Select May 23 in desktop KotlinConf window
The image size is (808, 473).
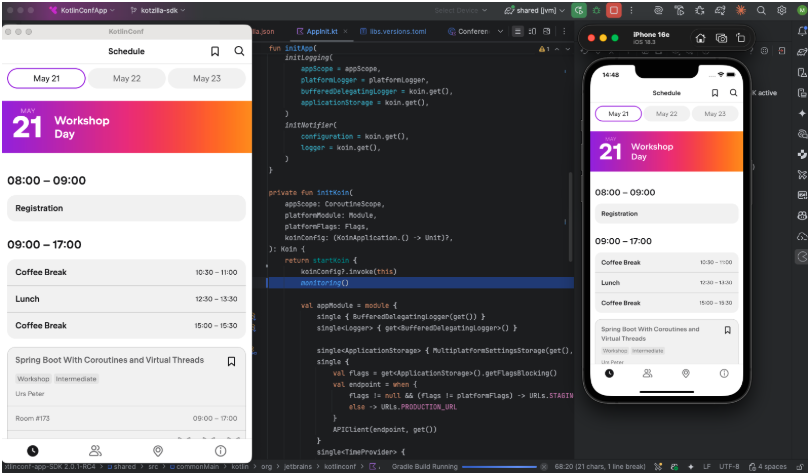[x=207, y=78]
